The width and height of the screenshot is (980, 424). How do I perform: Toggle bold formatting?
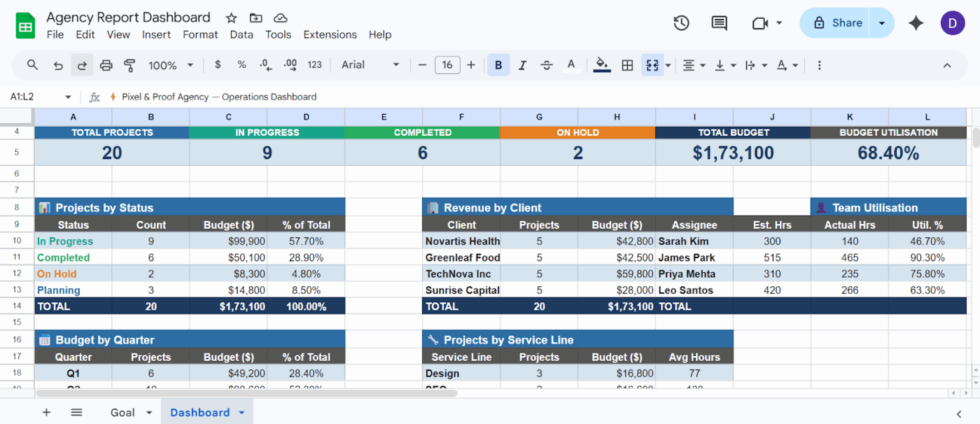pos(498,64)
